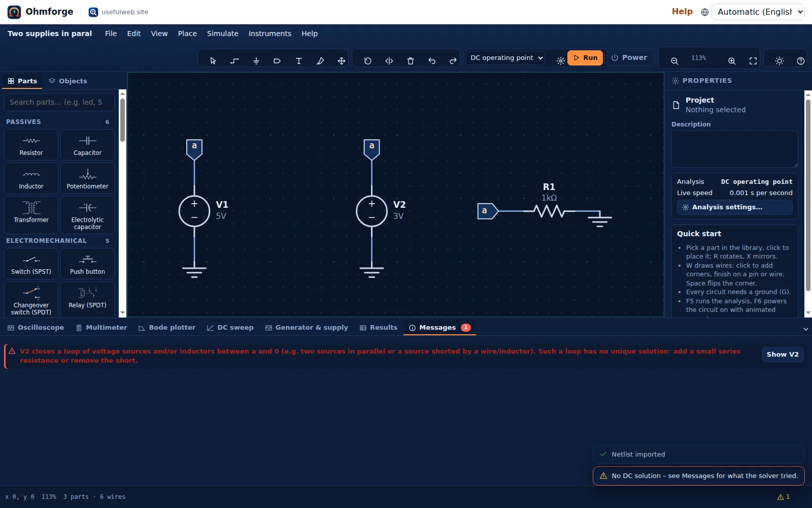Select the pointer tool
The width and height of the screenshot is (812, 508).
pos(213,61)
